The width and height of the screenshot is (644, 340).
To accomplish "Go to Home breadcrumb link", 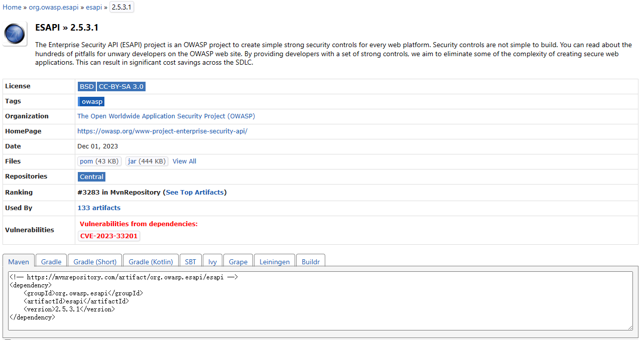I will click(12, 7).
